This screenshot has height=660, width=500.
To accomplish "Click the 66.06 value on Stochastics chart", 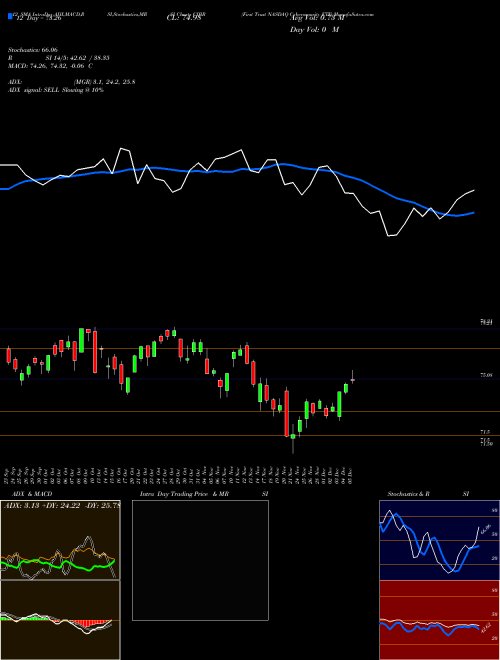I will tap(488, 528).
